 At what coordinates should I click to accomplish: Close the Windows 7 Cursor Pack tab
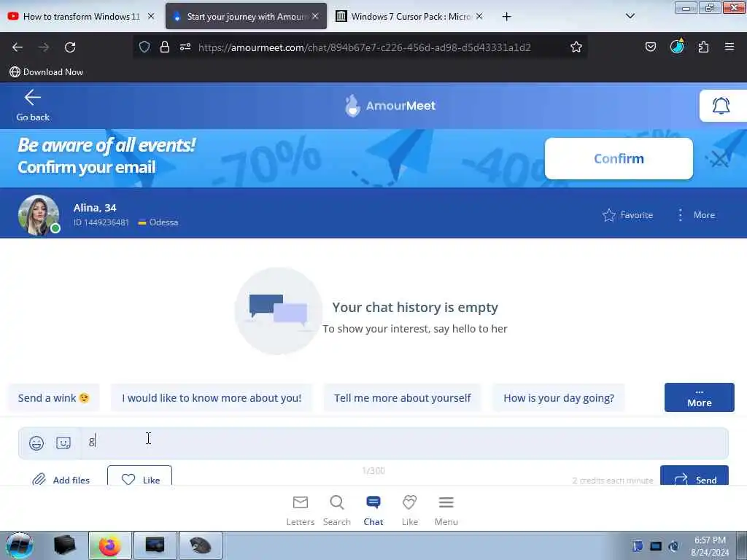tap(479, 16)
